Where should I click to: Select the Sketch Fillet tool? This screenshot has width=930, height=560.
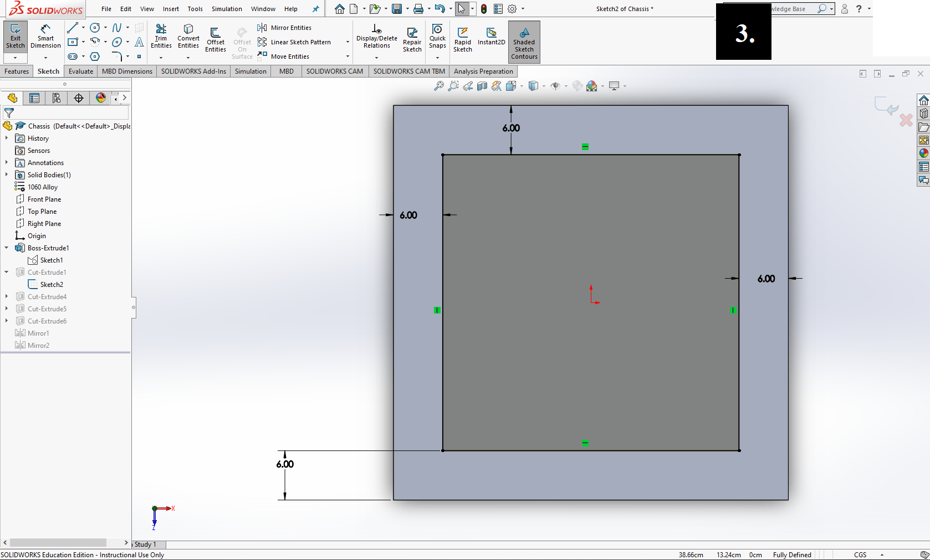pos(117,56)
